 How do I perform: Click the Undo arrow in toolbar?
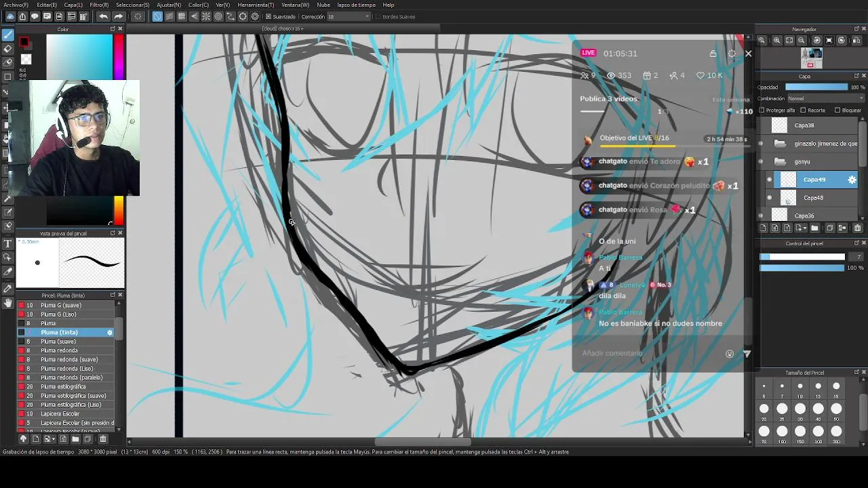(x=103, y=16)
